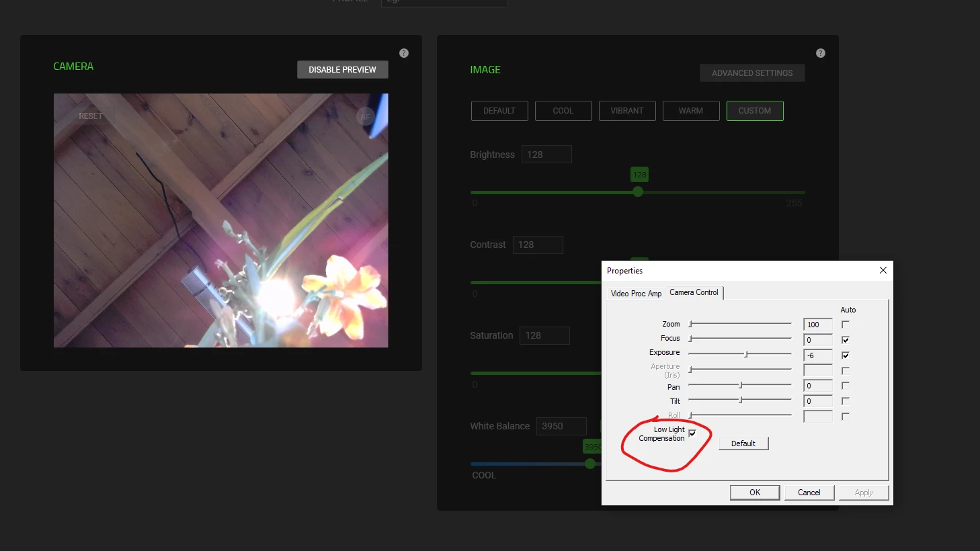Cancel the Properties dialog
This screenshot has width=980, height=551.
click(x=809, y=493)
